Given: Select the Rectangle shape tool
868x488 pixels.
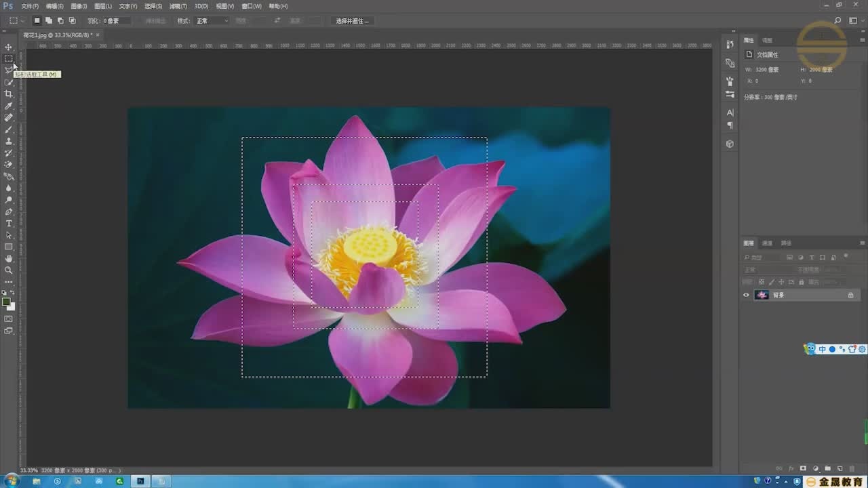Looking at the screenshot, I should coord(9,247).
